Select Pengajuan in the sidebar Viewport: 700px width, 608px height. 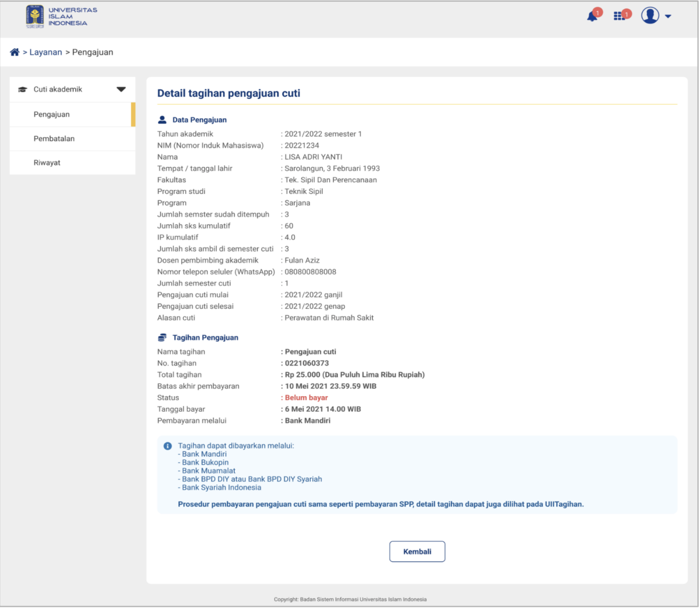pyautogui.click(x=51, y=115)
